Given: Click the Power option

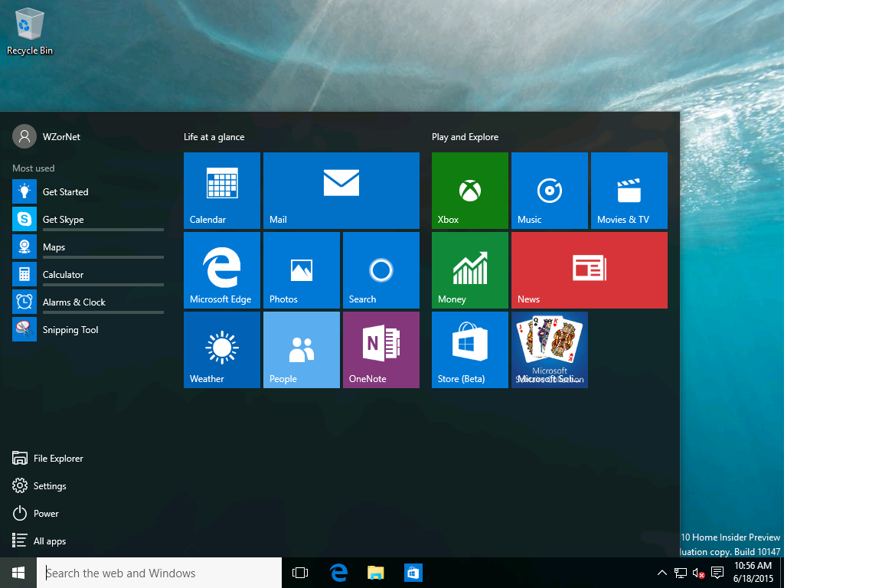Looking at the screenshot, I should coord(35,513).
